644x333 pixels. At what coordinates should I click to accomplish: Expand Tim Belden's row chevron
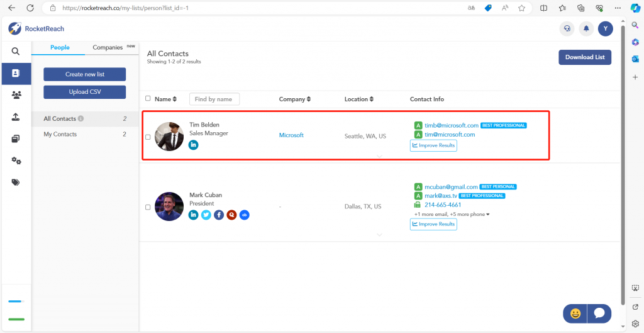point(379,156)
